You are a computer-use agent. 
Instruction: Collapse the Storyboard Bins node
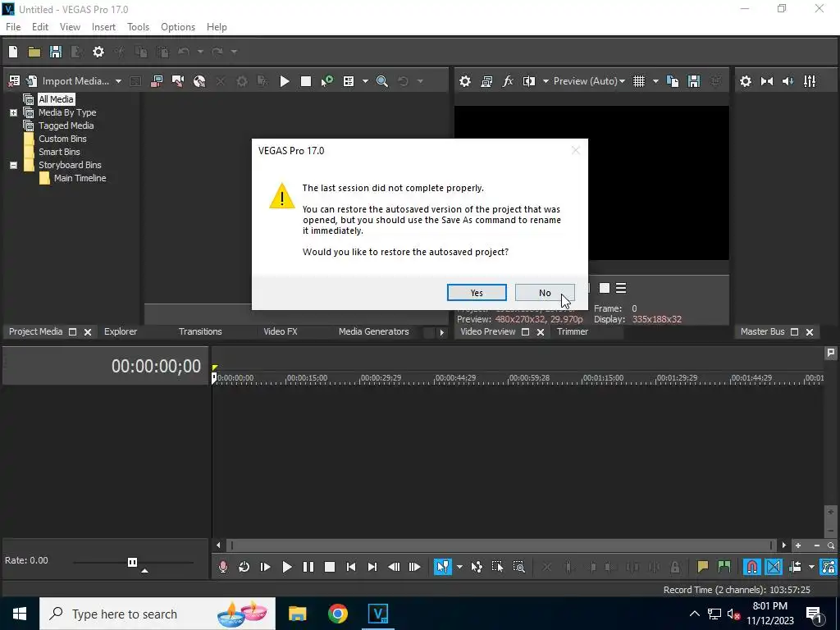[x=13, y=165]
